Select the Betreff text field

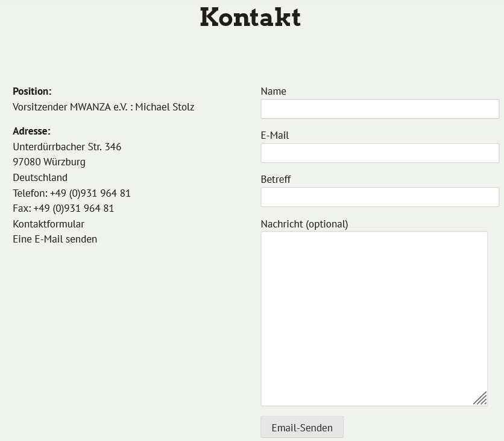point(379,197)
